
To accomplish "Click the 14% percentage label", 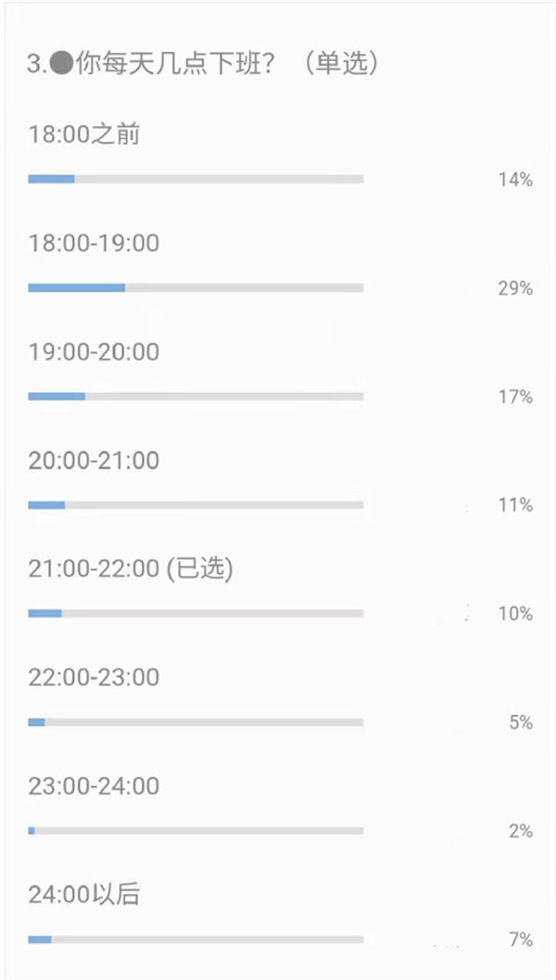I will (515, 180).
